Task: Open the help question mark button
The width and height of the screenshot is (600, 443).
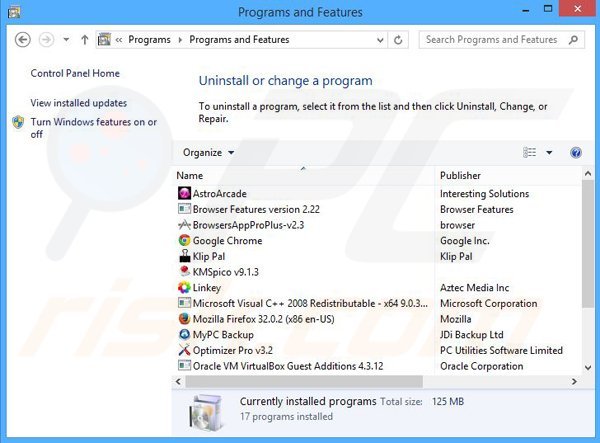Action: pyautogui.click(x=576, y=153)
